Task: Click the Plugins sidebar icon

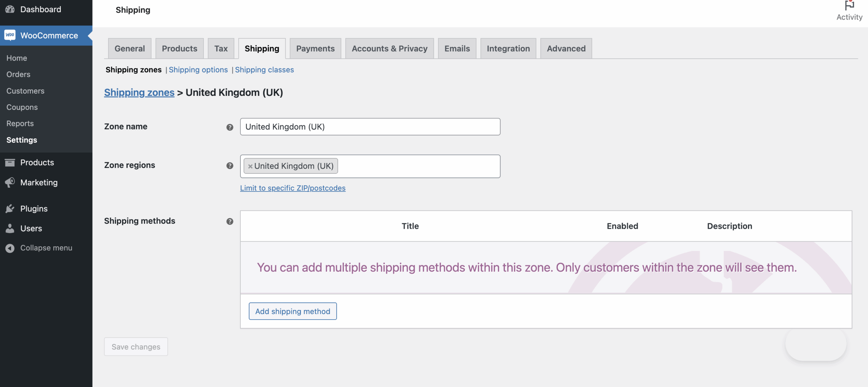Action: pos(10,208)
